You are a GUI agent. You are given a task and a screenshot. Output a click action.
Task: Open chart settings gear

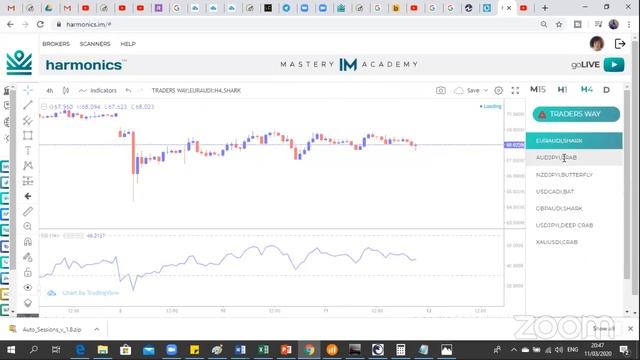click(498, 91)
